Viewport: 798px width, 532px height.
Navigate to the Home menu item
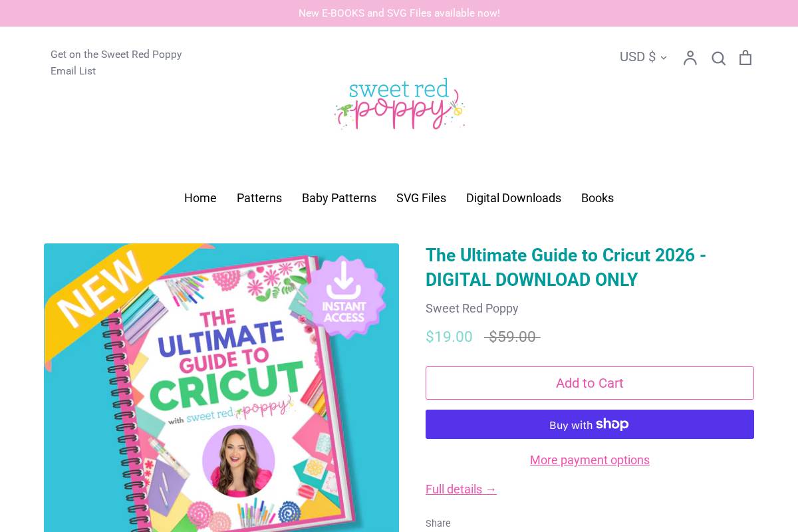pos(200,198)
